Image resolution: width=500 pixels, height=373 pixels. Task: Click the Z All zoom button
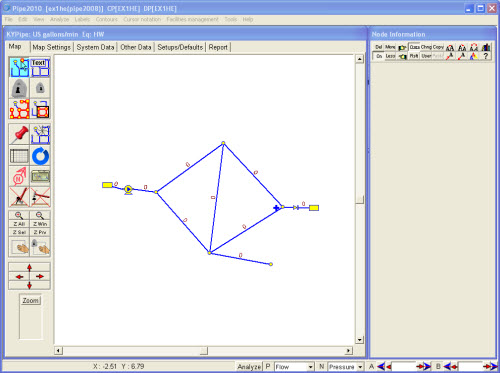19,224
